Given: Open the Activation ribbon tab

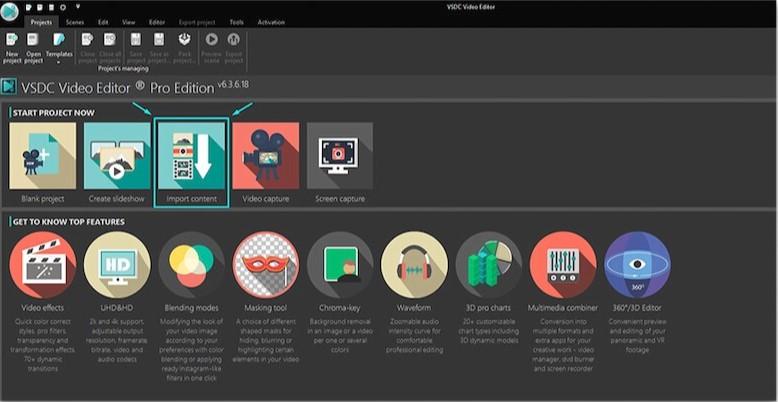Looking at the screenshot, I should pos(271,22).
